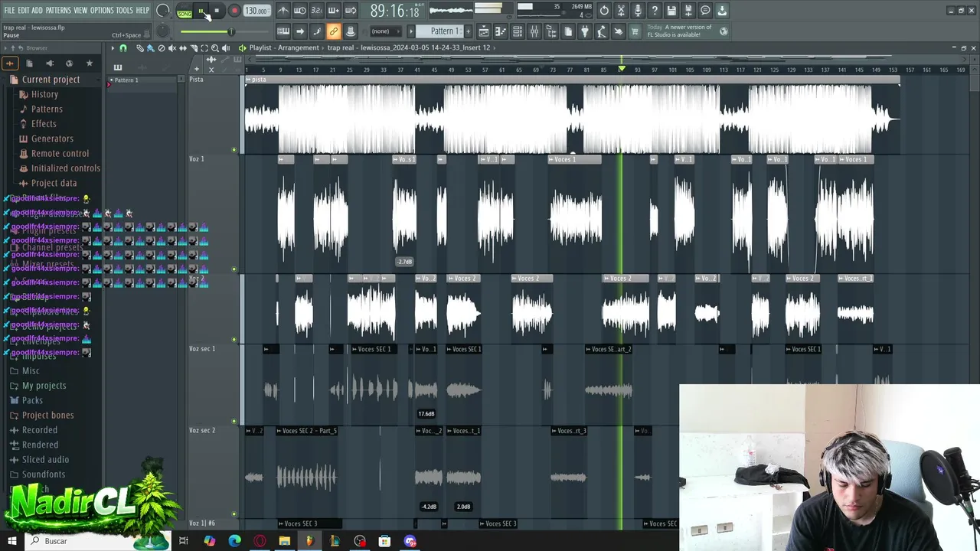Click the export download icon
This screenshot has width=980, height=551.
tap(722, 11)
